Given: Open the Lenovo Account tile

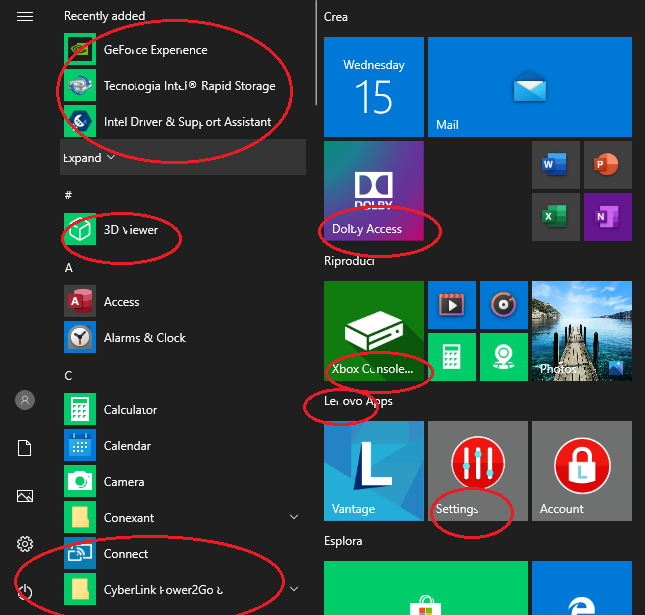Looking at the screenshot, I should click(582, 471).
